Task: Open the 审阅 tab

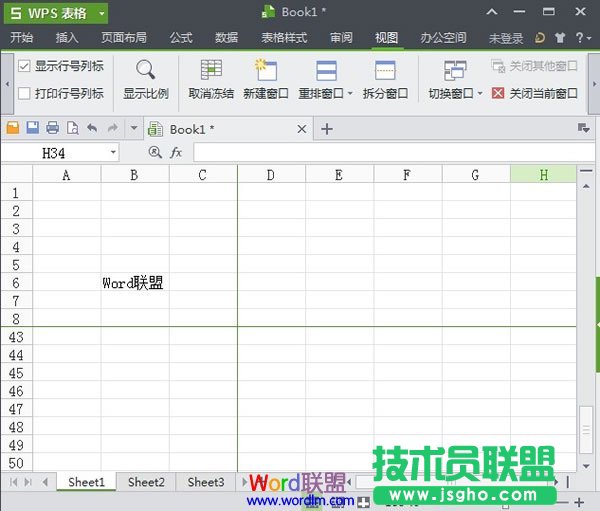Action: click(341, 38)
